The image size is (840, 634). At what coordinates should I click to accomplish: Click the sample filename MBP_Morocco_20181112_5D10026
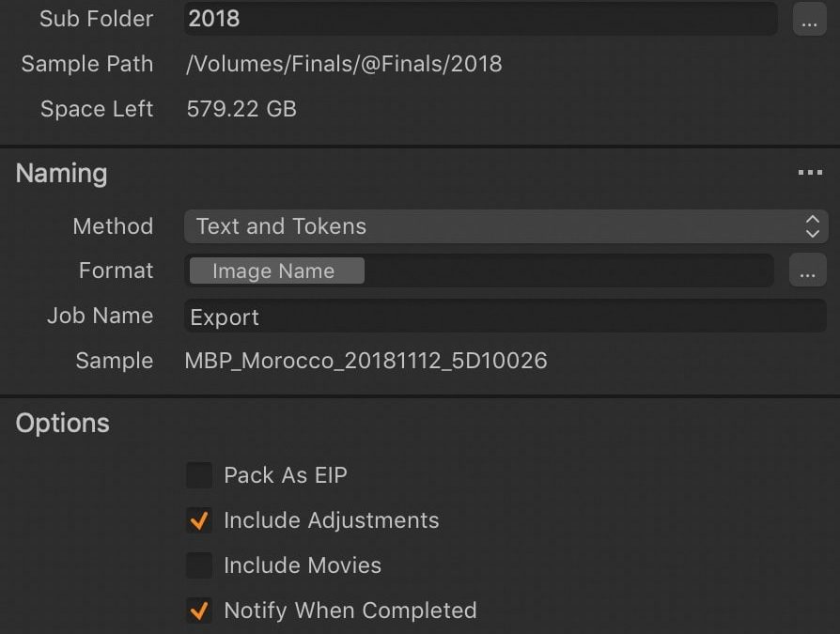[x=366, y=361]
